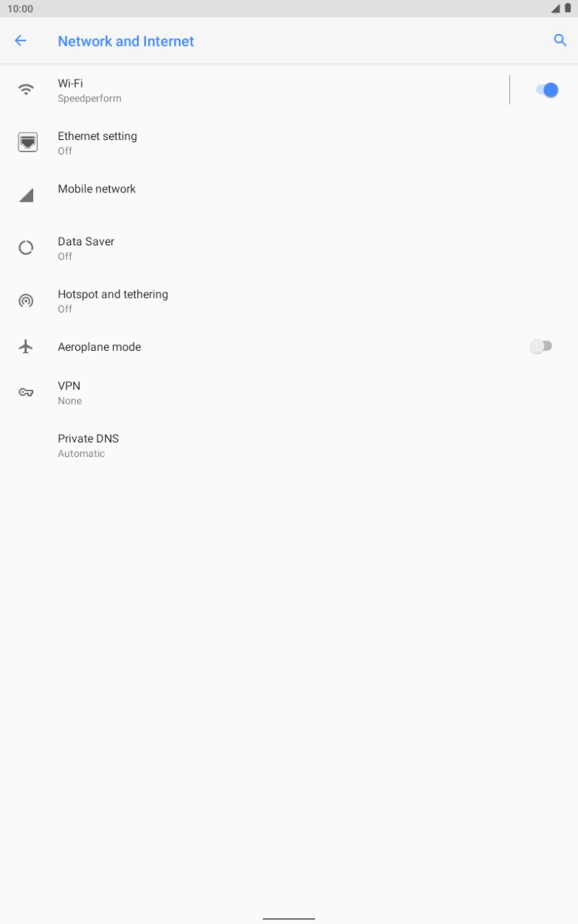This screenshot has width=578, height=924.
Task: Click the Network and Internet title
Action: pyautogui.click(x=126, y=41)
